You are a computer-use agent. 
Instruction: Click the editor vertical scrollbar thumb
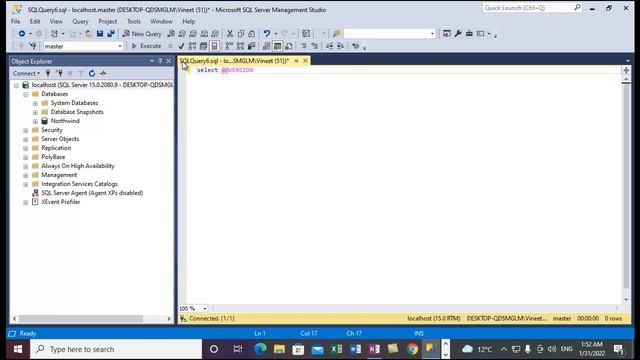point(626,186)
